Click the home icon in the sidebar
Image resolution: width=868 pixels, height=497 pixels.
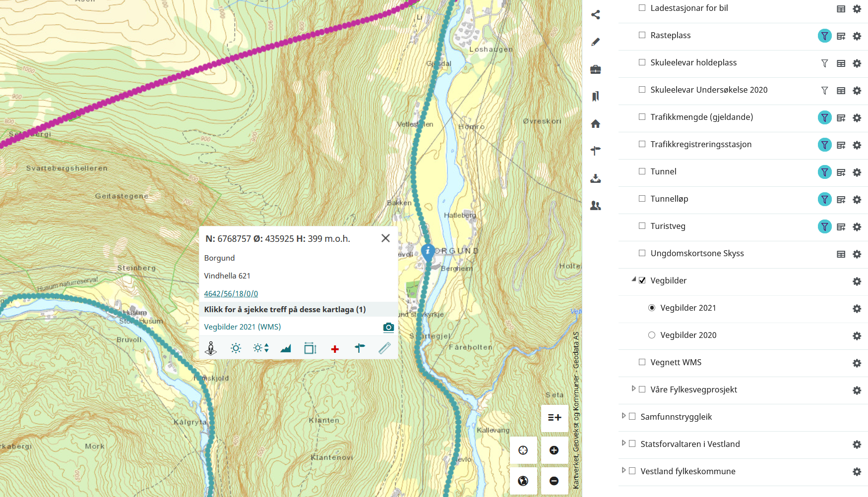[x=596, y=124]
